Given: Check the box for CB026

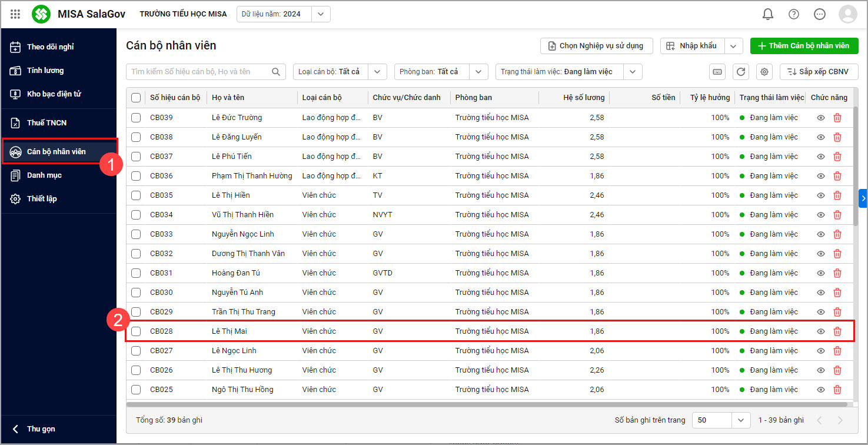Looking at the screenshot, I should coord(136,370).
